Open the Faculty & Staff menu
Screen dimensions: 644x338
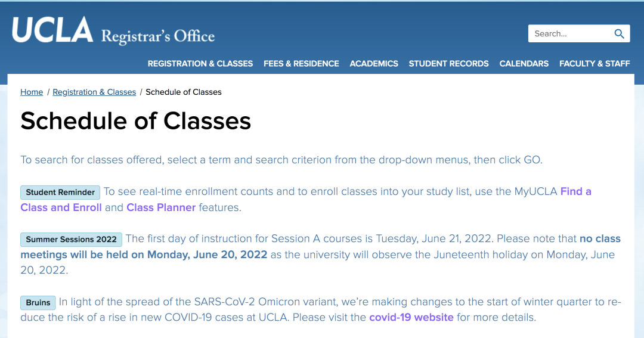point(595,64)
